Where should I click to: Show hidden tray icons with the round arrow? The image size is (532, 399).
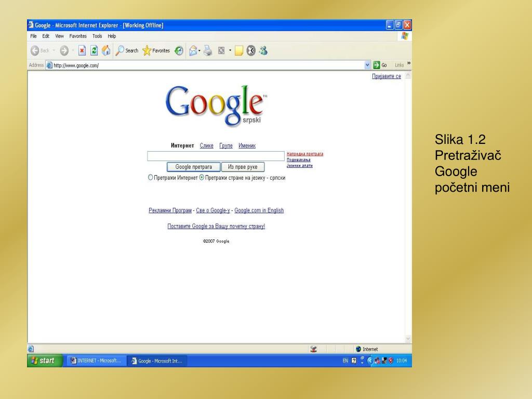tap(370, 361)
